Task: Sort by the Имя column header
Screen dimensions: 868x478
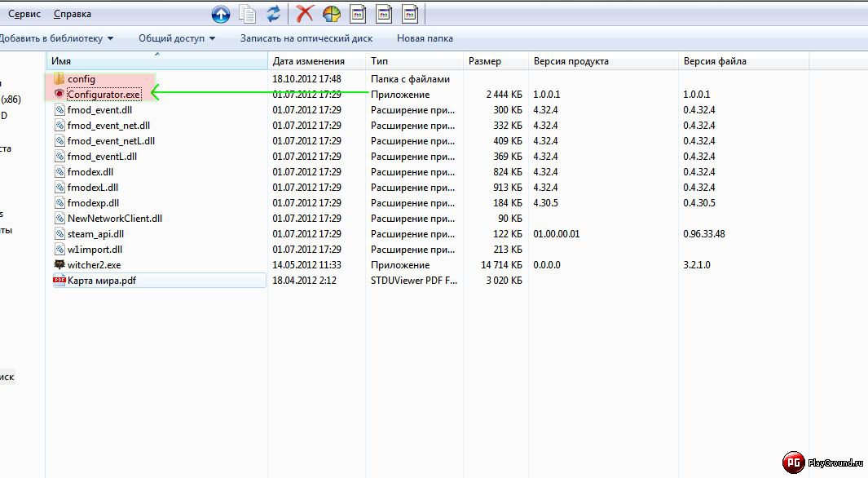Action: [x=157, y=61]
